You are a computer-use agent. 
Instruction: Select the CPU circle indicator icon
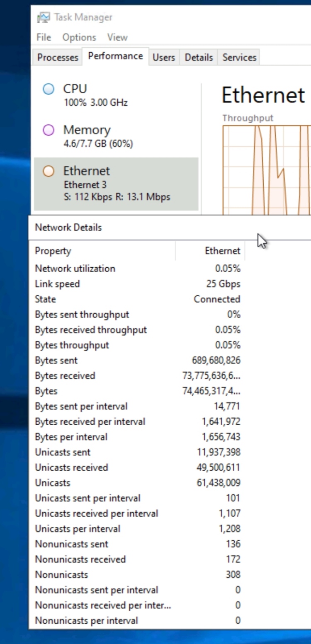point(49,89)
